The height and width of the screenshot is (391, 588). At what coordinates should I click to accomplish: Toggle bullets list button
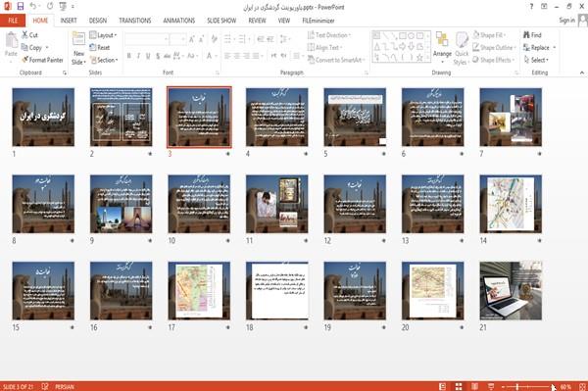(x=228, y=38)
